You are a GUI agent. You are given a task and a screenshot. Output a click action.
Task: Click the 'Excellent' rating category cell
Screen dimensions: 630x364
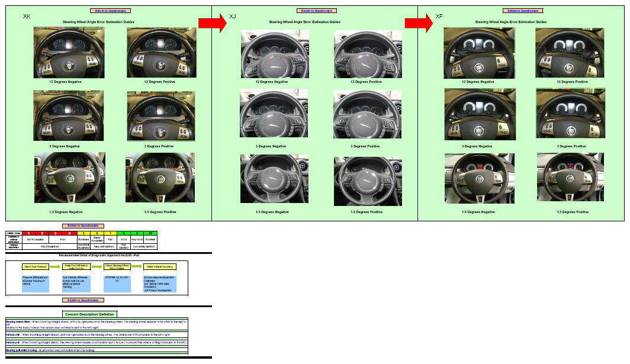[150, 240]
